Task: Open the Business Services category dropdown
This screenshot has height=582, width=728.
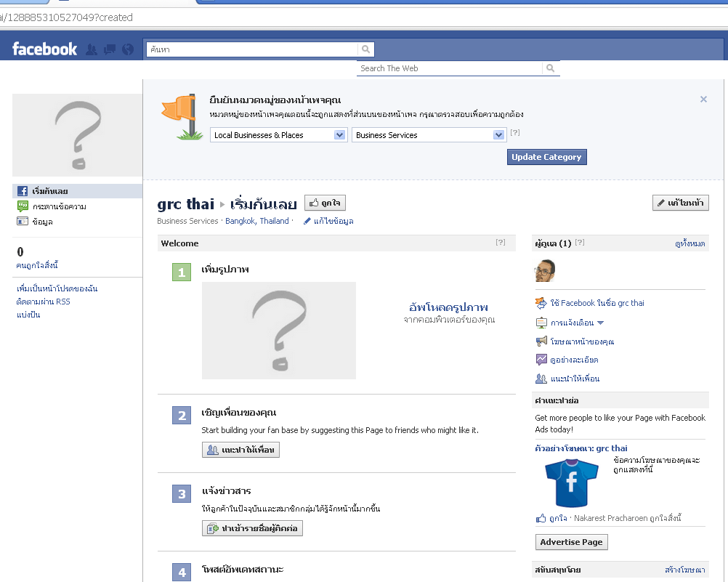Action: click(429, 135)
